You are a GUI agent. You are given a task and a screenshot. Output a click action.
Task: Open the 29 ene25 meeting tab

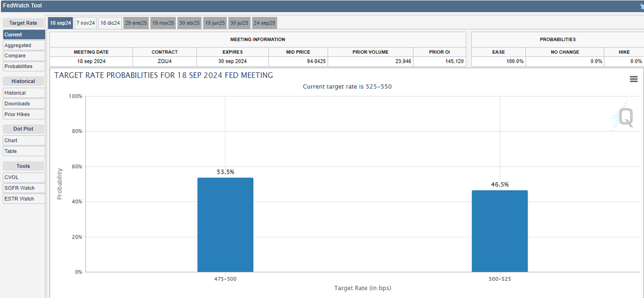click(136, 23)
